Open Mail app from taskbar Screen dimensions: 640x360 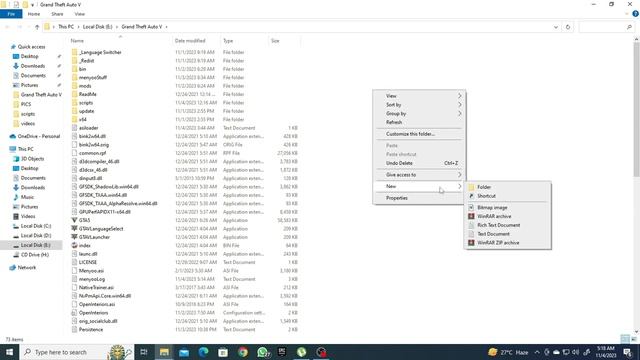pos(184,352)
